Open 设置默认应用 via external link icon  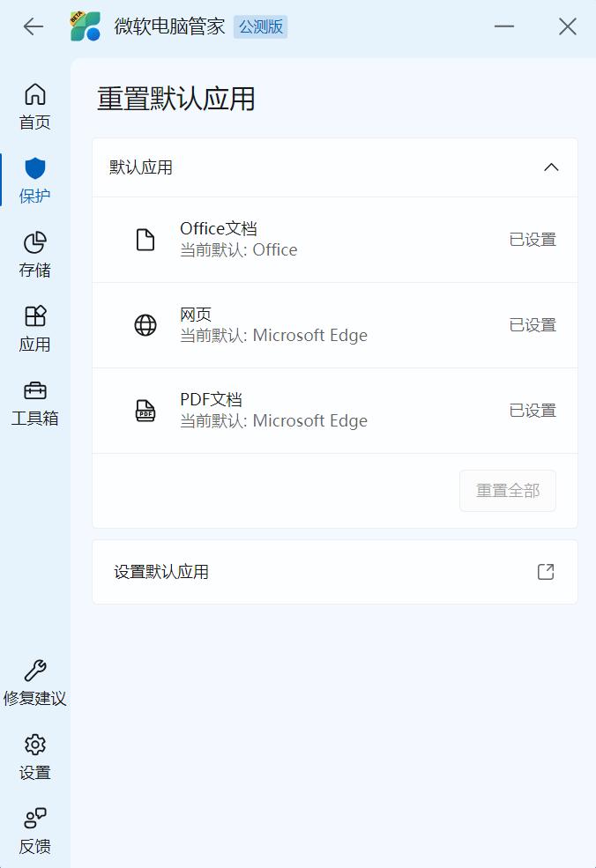pyautogui.click(x=546, y=572)
